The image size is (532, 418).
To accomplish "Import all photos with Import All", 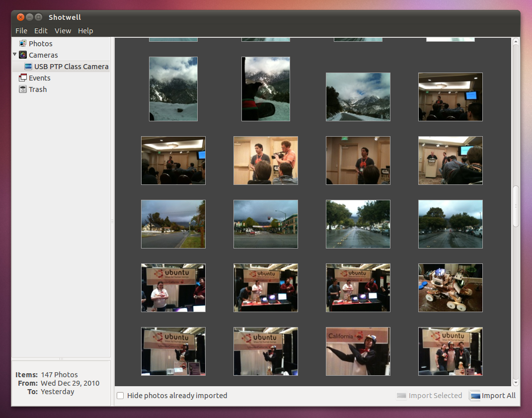I will coord(493,396).
